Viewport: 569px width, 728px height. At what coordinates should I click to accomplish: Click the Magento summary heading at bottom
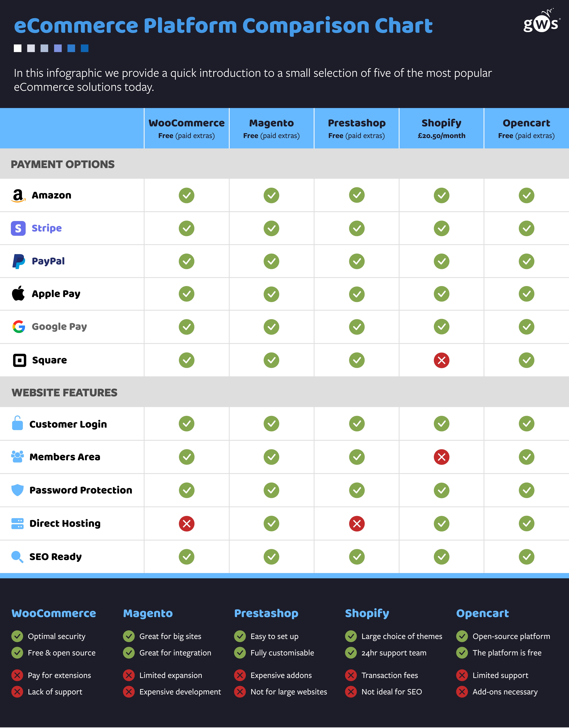(148, 614)
